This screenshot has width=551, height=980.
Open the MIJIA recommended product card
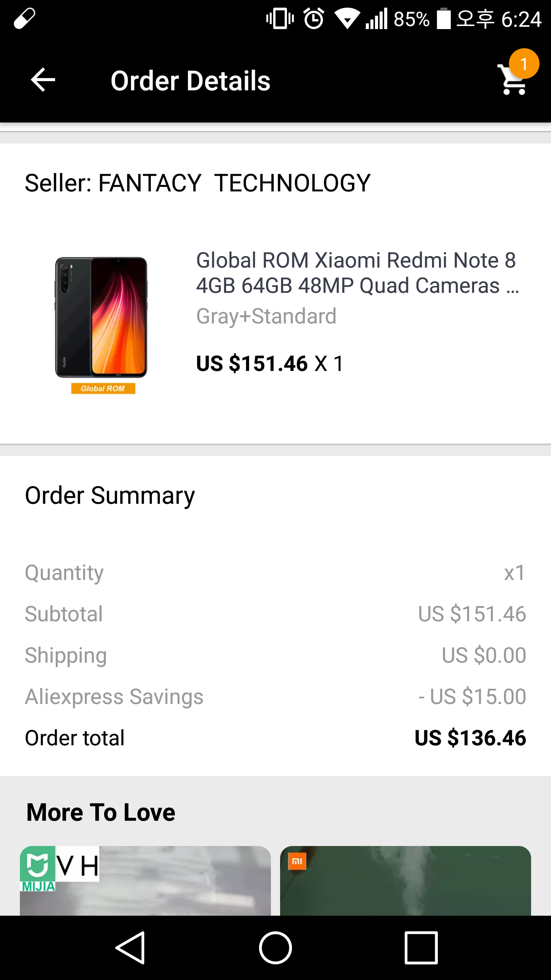tap(145, 880)
